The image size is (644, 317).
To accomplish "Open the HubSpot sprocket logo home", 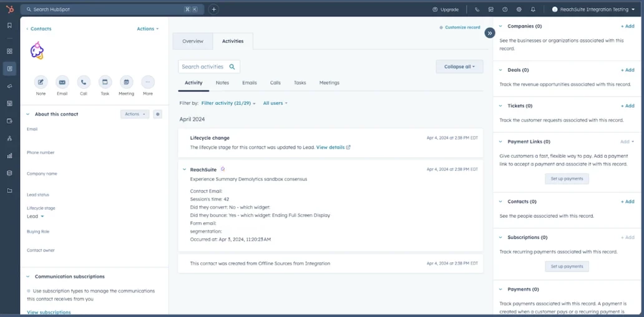I will click(9, 9).
